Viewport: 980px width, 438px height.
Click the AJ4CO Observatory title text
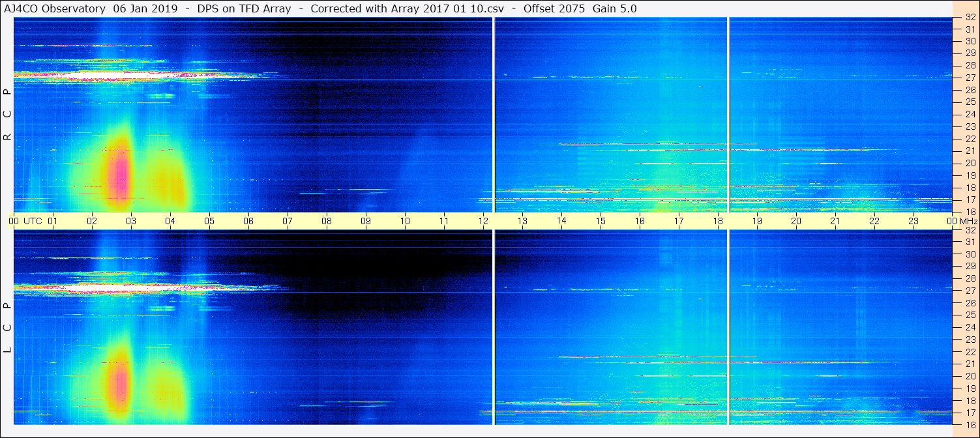(x=55, y=8)
